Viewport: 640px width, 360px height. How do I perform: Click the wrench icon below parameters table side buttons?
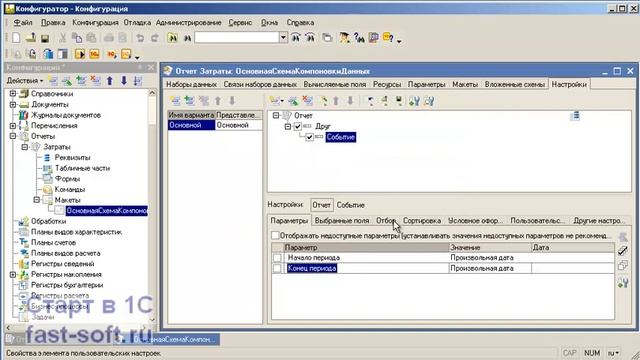pos(622,282)
